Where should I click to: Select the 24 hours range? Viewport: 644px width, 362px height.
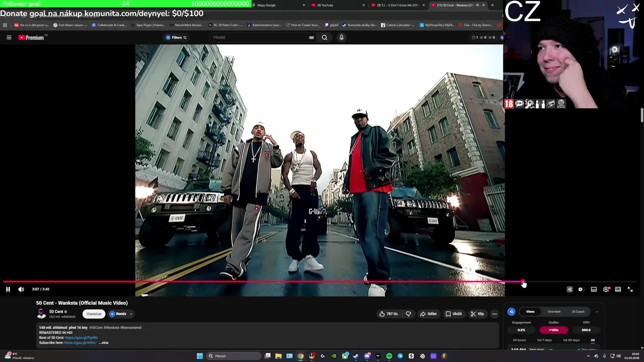(x=519, y=340)
